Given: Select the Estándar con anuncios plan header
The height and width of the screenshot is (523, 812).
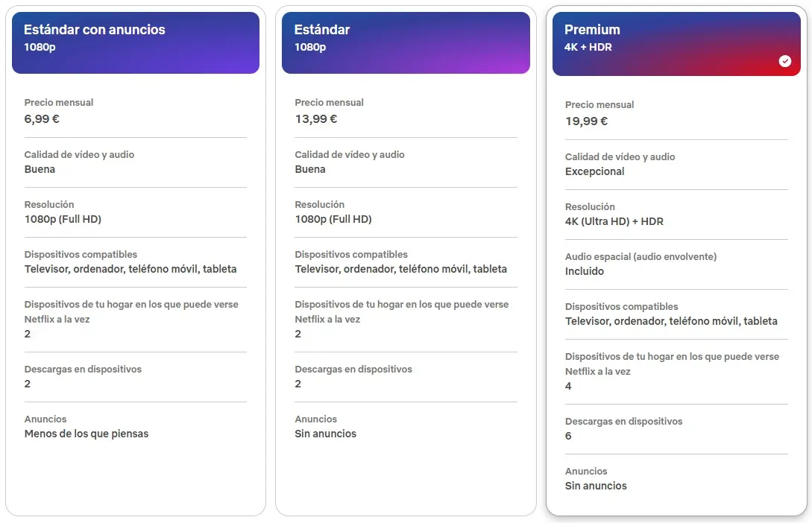Looking at the screenshot, I should [136, 43].
